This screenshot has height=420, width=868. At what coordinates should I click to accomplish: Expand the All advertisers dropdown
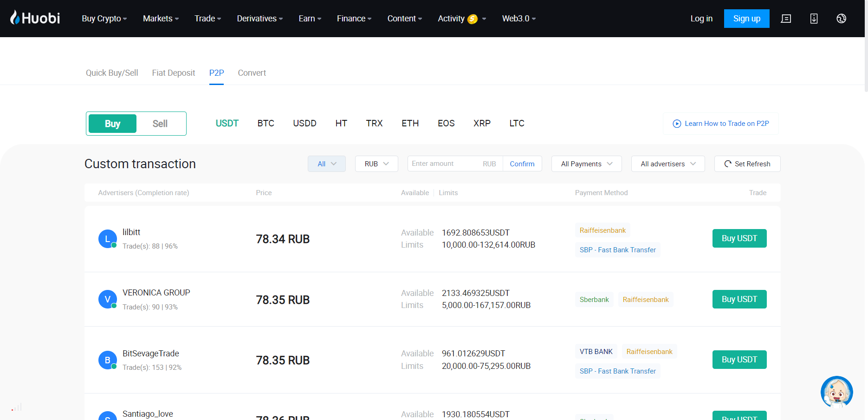click(667, 164)
